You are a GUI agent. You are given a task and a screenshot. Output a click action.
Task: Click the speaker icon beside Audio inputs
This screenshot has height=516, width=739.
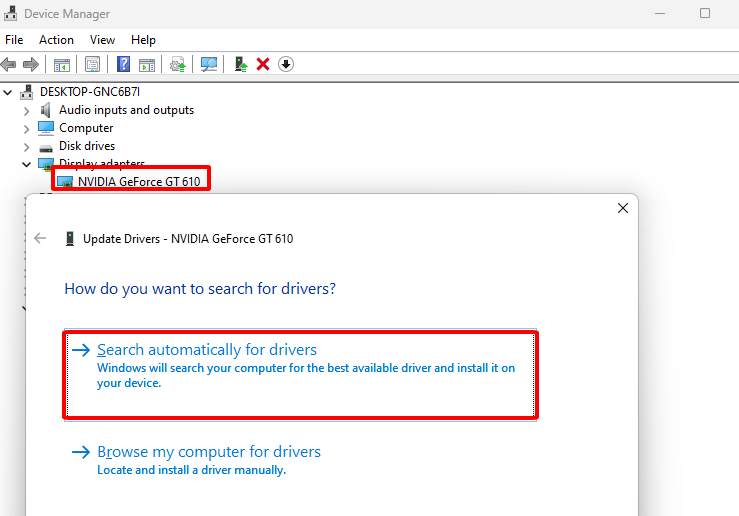click(46, 110)
